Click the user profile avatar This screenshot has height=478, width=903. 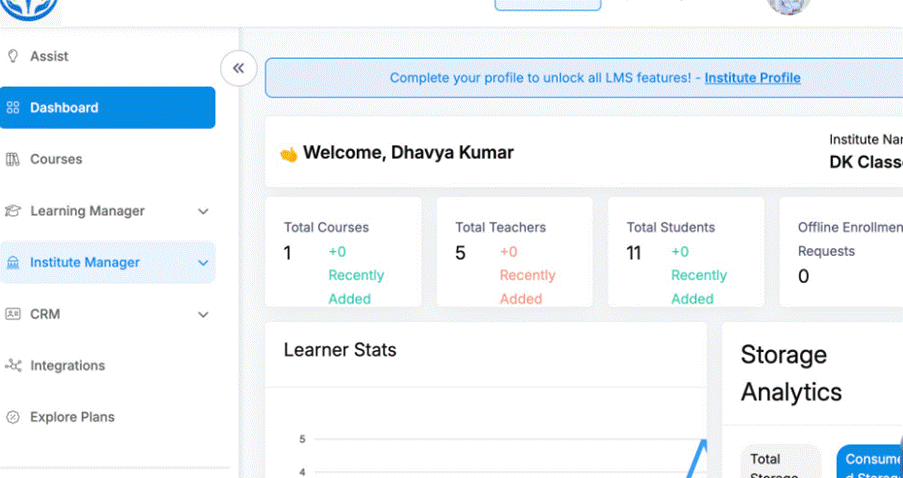[788, 5]
